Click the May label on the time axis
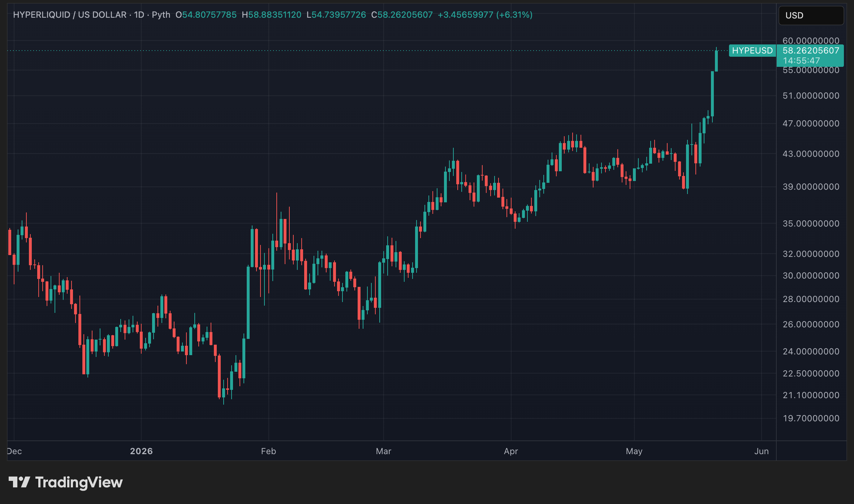 [x=634, y=451]
